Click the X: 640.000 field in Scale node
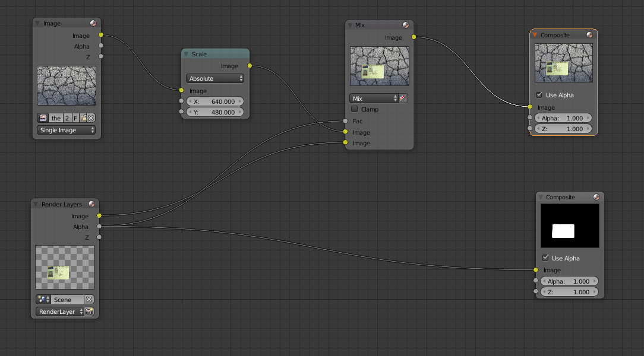This screenshot has height=356, width=644. coord(215,101)
